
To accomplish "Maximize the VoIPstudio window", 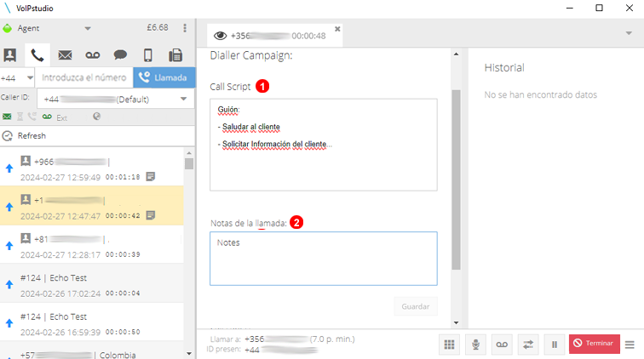I will pos(599,8).
